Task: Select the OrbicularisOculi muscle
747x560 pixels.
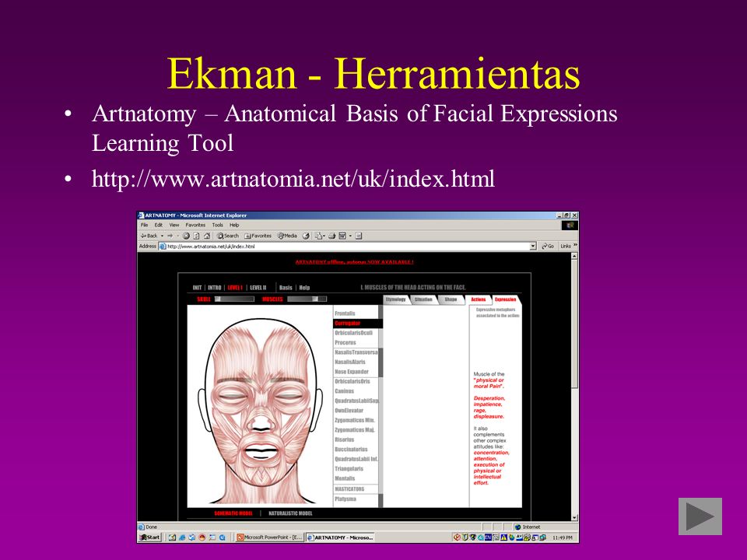Action: pos(353,333)
